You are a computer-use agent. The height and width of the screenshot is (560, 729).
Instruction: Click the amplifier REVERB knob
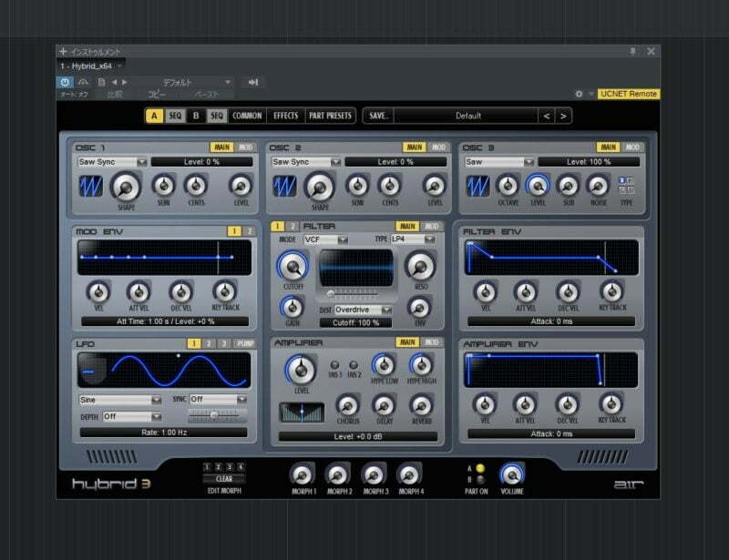(x=420, y=404)
